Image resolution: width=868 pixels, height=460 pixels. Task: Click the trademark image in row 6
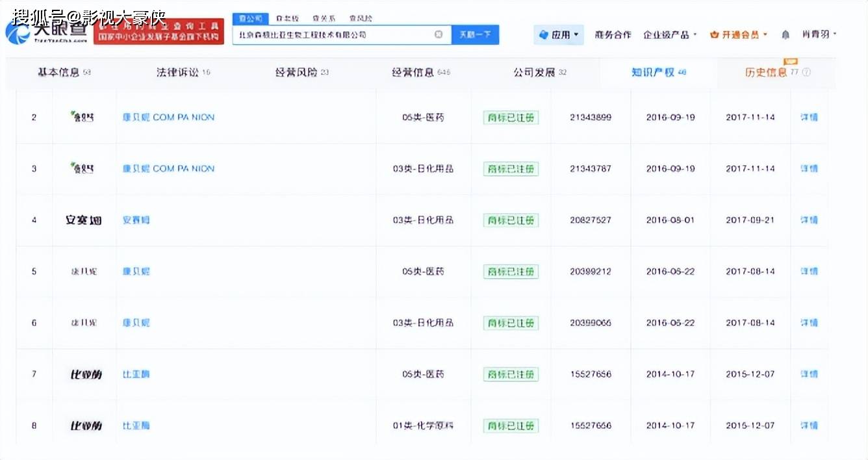click(83, 322)
